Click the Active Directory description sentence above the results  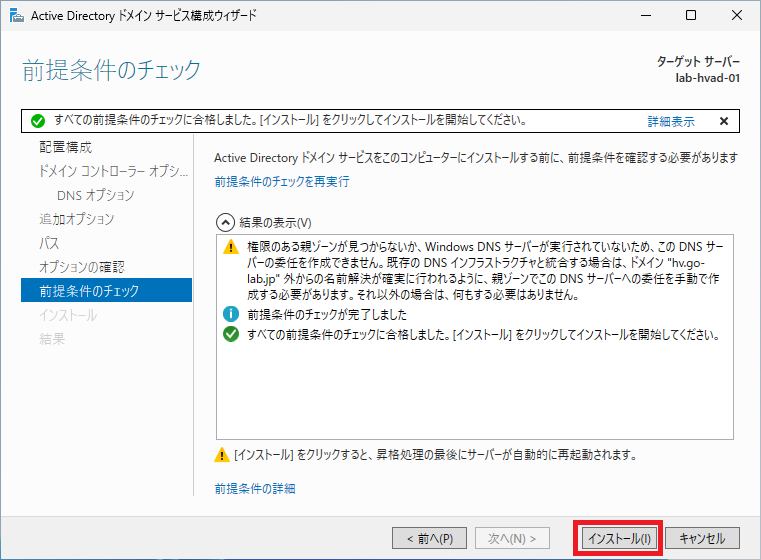[x=476, y=158]
